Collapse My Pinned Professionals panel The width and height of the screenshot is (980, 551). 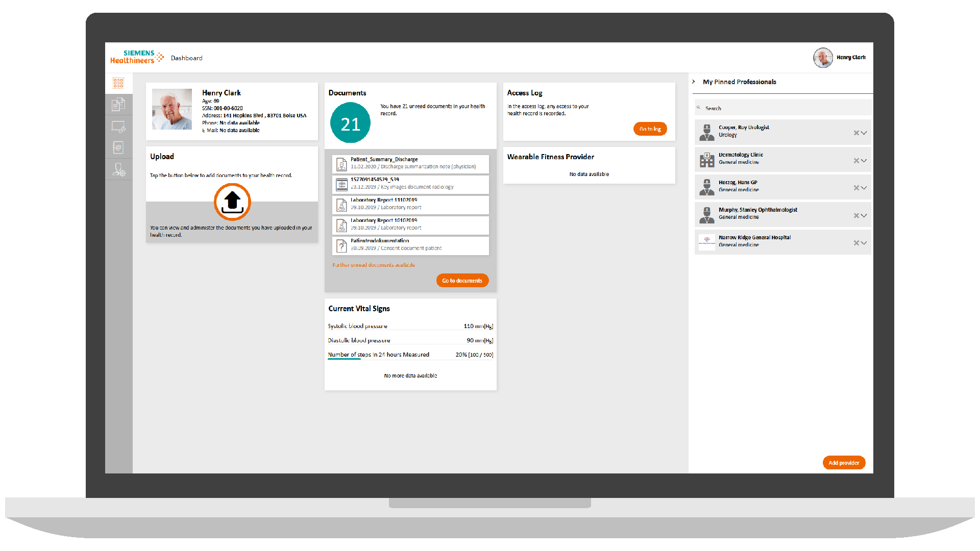point(694,82)
